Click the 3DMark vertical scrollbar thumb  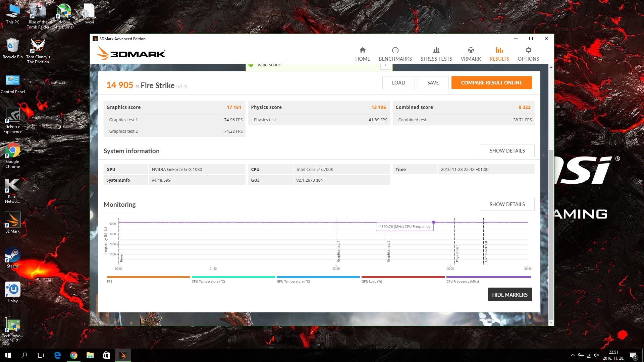click(551, 235)
